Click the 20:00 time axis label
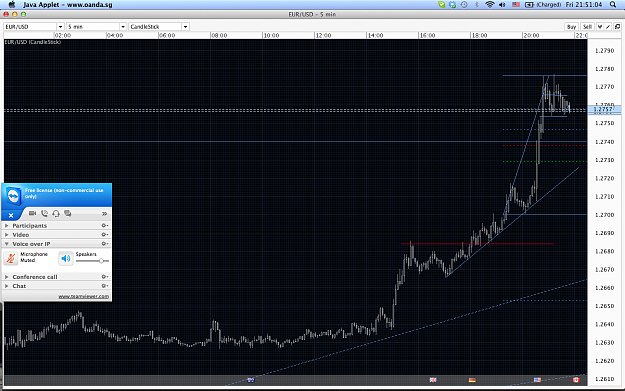Screen dimensions: 625x391 pos(531,35)
